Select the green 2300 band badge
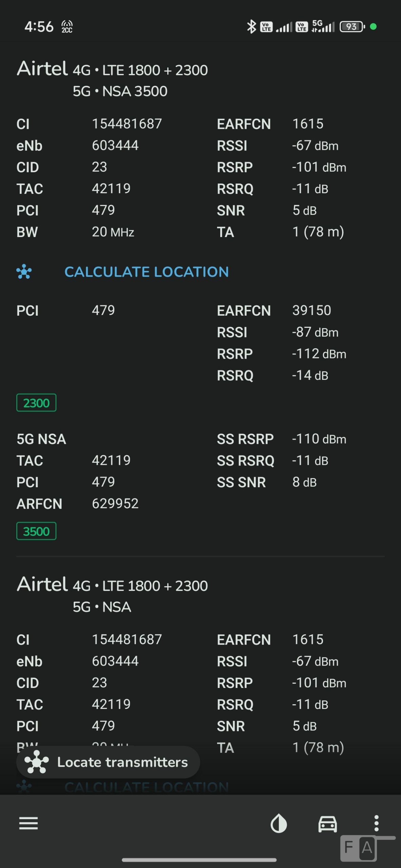Image resolution: width=401 pixels, height=868 pixels. [36, 403]
